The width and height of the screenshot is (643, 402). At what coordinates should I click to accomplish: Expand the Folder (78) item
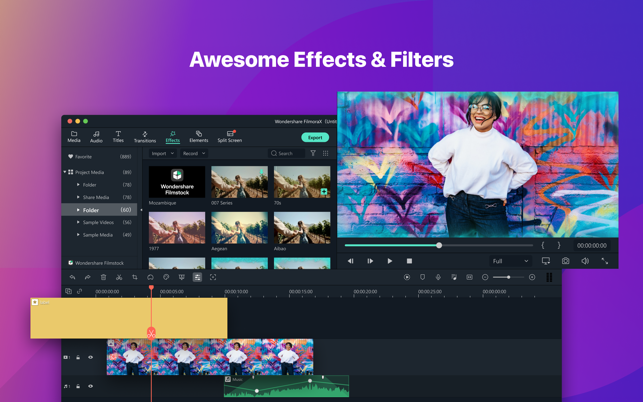(x=78, y=185)
